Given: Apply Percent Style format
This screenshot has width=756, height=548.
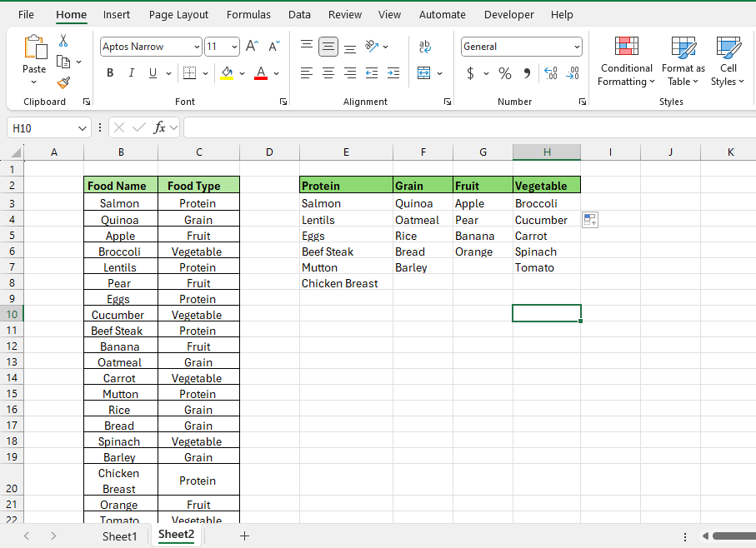Looking at the screenshot, I should [x=505, y=73].
